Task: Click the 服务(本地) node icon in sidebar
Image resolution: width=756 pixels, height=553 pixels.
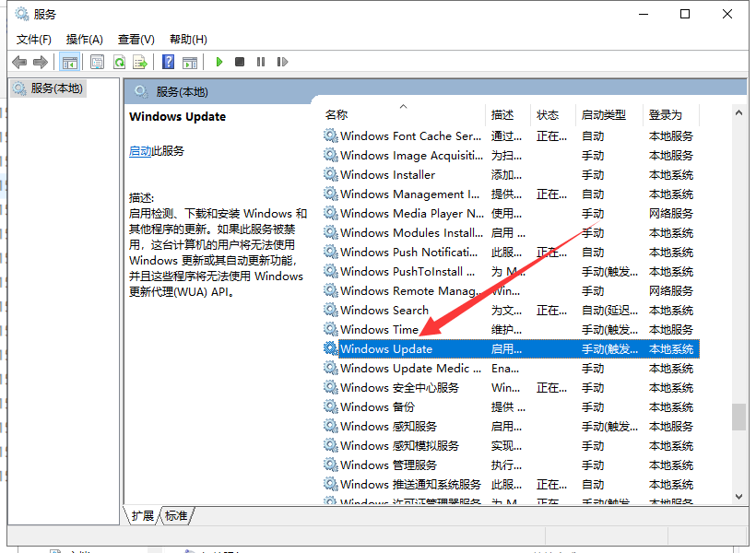Action: pos(19,88)
